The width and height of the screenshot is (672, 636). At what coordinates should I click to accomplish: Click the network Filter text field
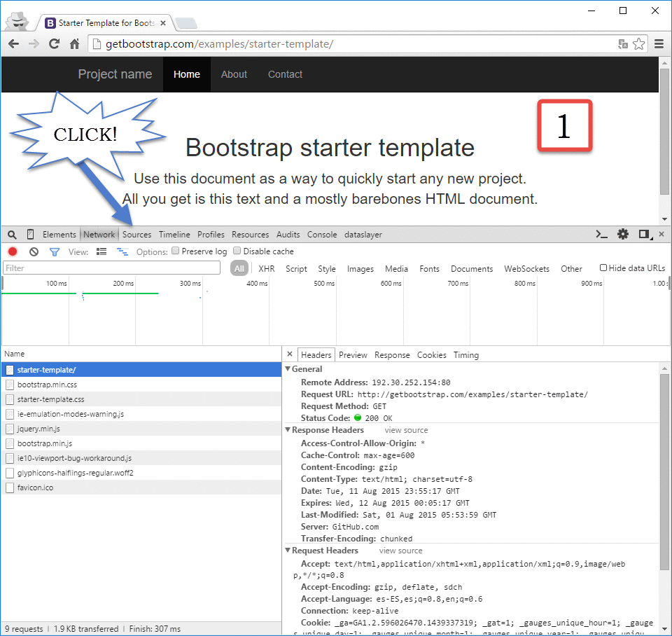pos(112,268)
